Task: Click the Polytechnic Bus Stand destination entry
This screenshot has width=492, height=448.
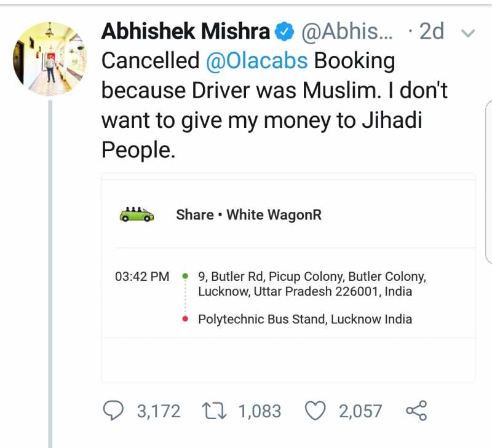Action: click(306, 319)
